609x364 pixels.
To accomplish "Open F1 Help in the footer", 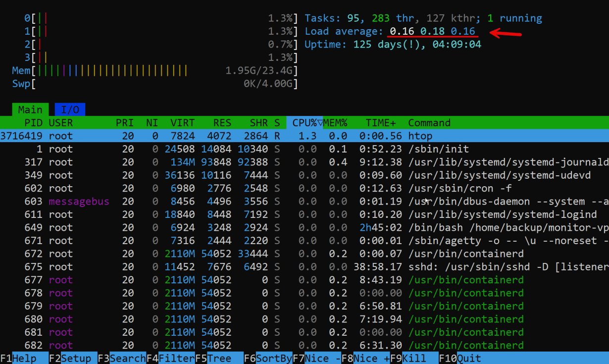I will click(24, 358).
